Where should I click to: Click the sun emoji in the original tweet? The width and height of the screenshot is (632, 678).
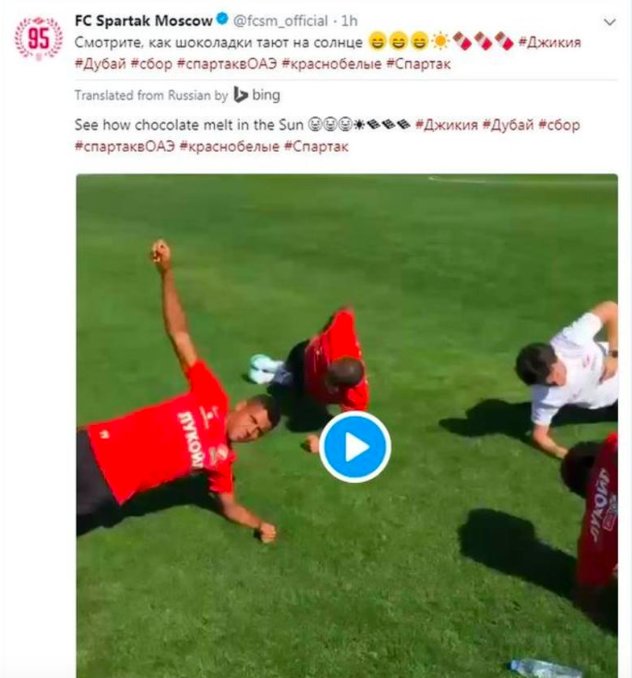click(x=440, y=42)
